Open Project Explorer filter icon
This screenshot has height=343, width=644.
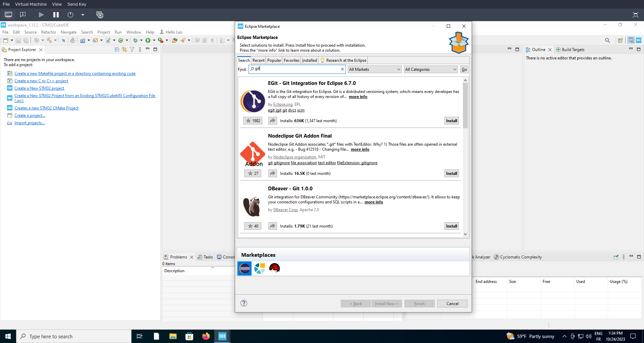click(132, 50)
